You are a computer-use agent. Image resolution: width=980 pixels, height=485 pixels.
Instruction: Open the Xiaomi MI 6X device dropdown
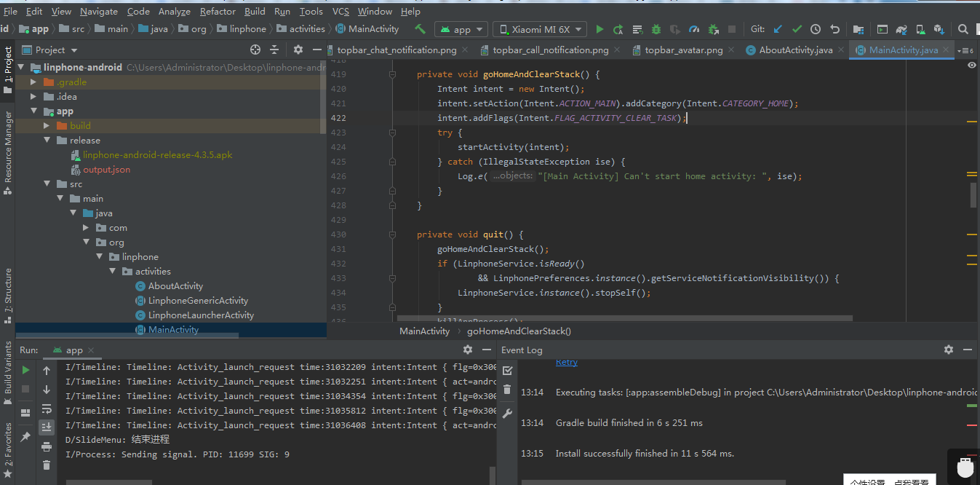click(x=540, y=30)
